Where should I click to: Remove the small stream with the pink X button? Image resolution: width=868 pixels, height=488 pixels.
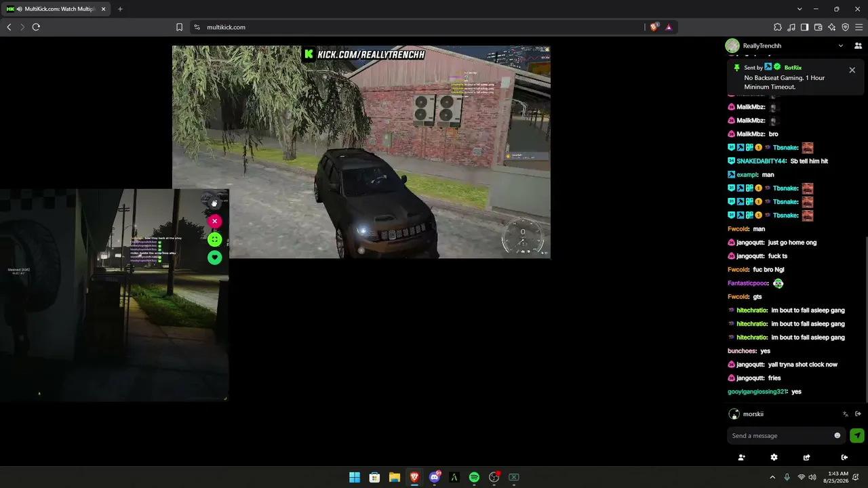(x=214, y=221)
